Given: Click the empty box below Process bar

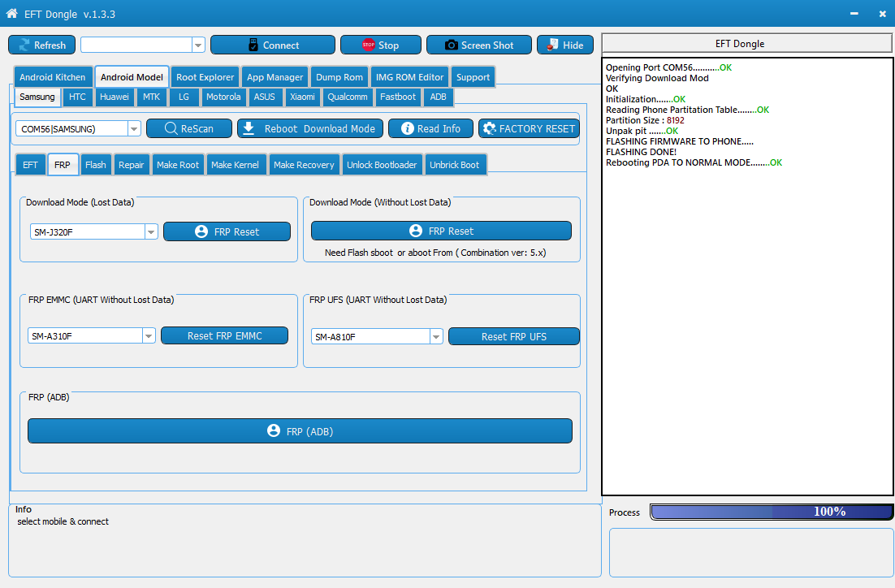Looking at the screenshot, I should pyautogui.click(x=750, y=552).
